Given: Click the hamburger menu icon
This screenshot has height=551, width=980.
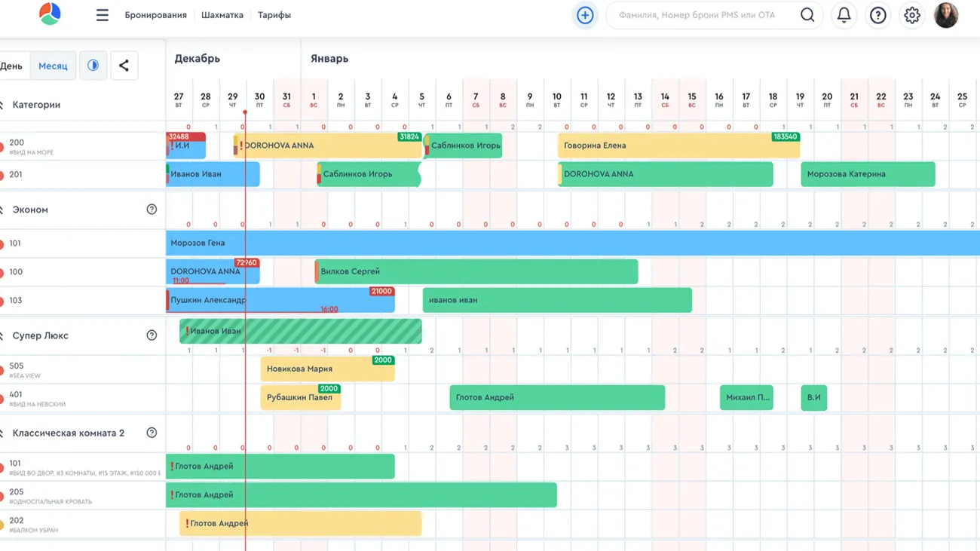Looking at the screenshot, I should point(103,15).
